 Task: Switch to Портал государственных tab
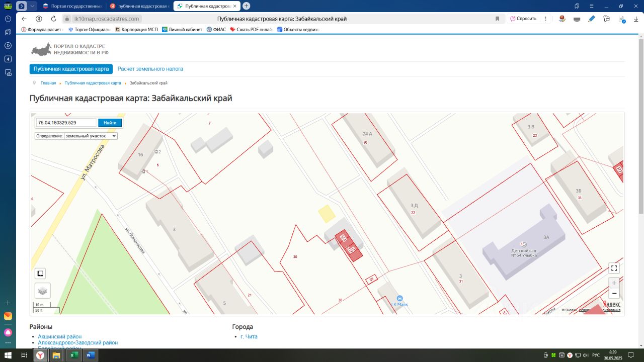pyautogui.click(x=71, y=6)
